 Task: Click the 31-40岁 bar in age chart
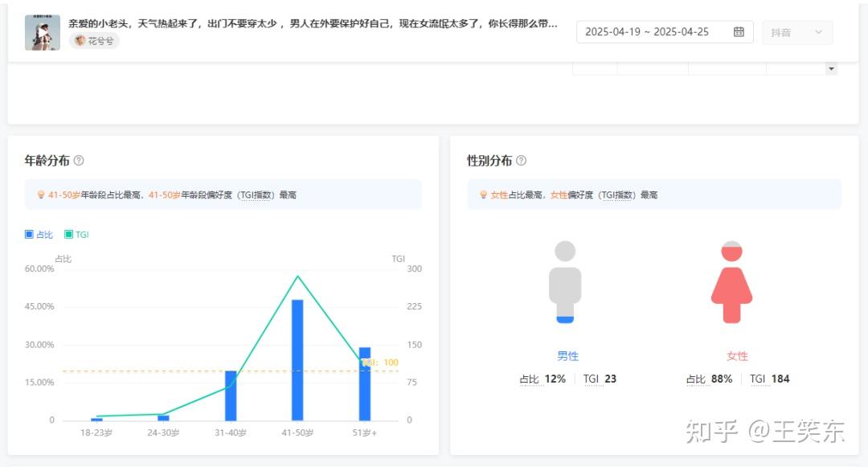(231, 395)
